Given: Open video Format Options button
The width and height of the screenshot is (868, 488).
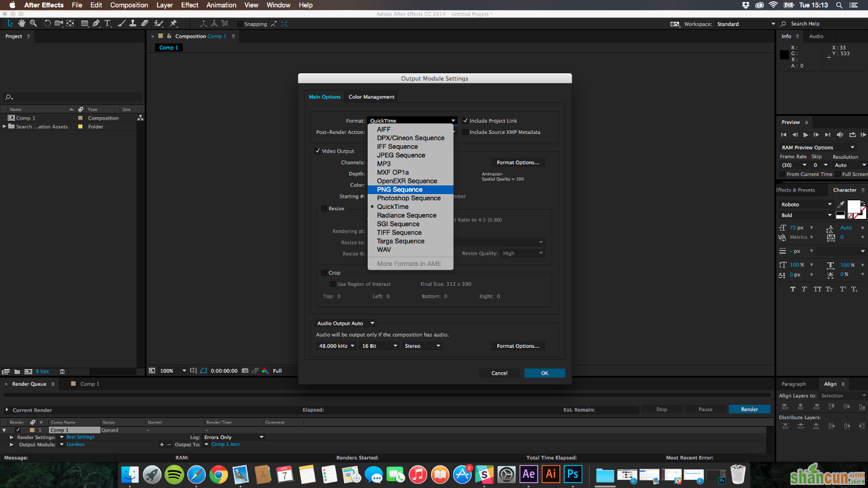Looking at the screenshot, I should (518, 162).
